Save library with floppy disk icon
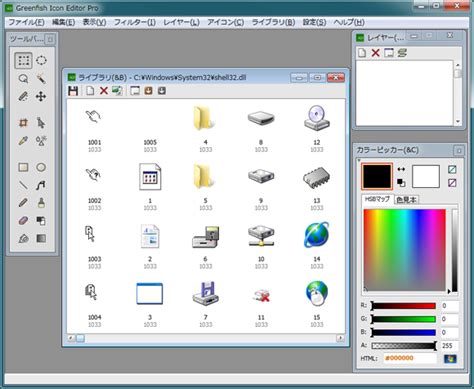This screenshot has height=389, width=474. [x=73, y=91]
